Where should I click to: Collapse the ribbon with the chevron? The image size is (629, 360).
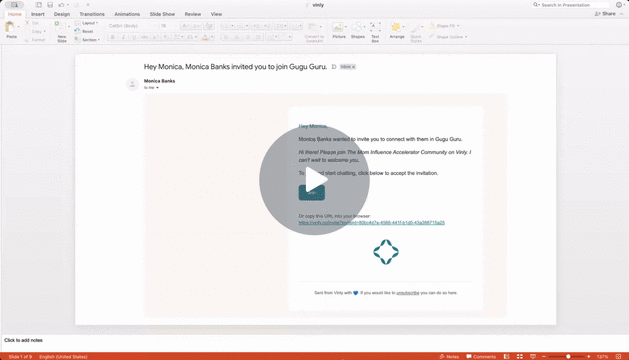point(622,14)
